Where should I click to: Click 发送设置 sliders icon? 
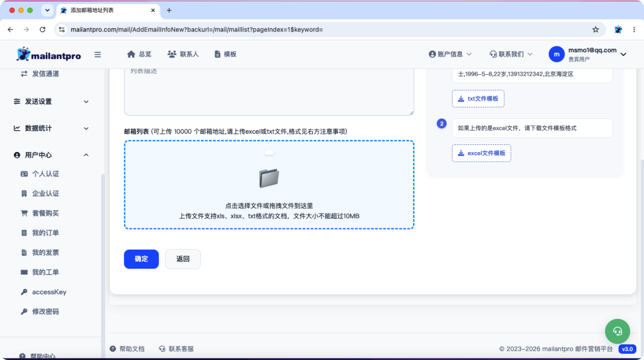click(17, 102)
